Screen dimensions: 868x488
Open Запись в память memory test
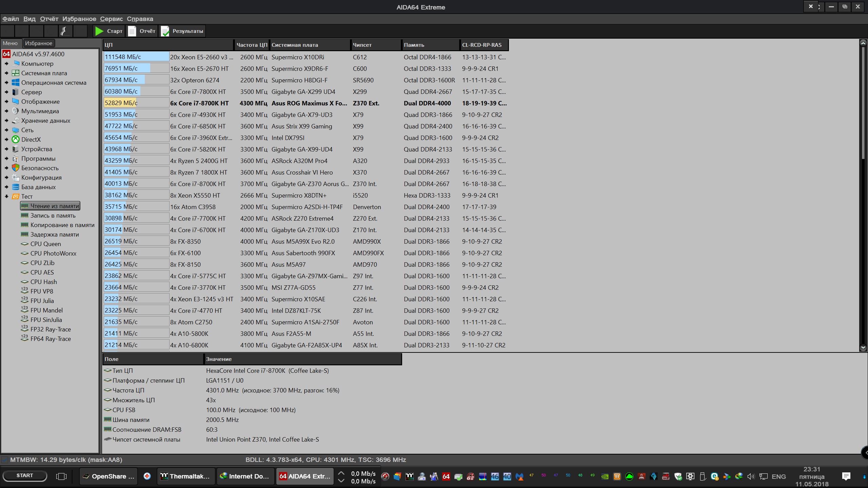(53, 216)
